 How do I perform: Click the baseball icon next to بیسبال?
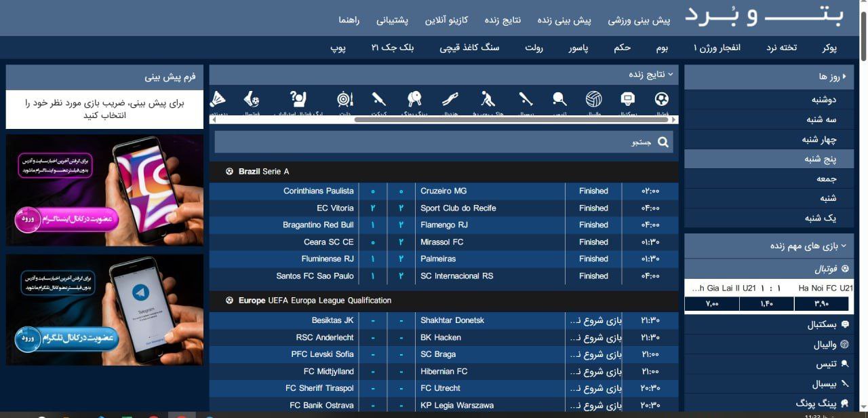click(x=845, y=384)
